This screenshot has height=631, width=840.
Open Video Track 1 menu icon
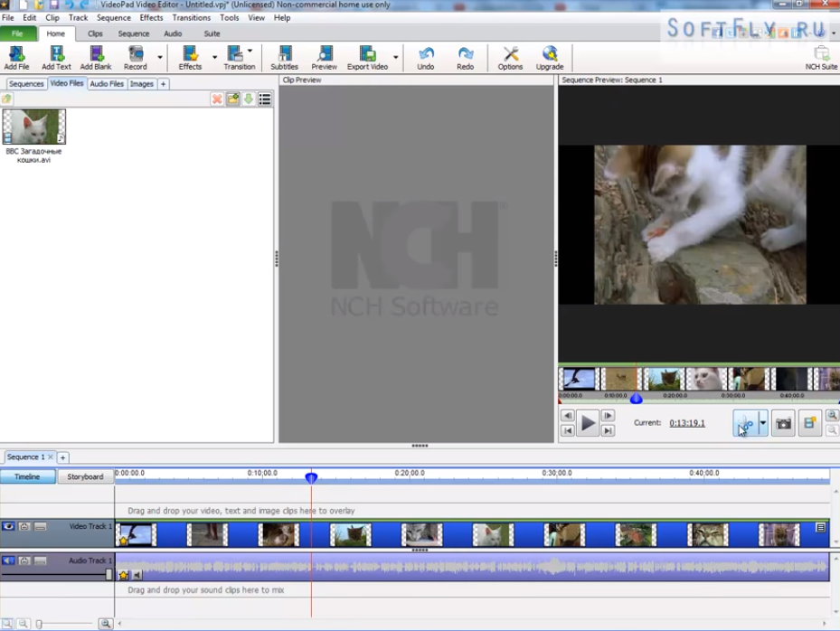pos(820,528)
